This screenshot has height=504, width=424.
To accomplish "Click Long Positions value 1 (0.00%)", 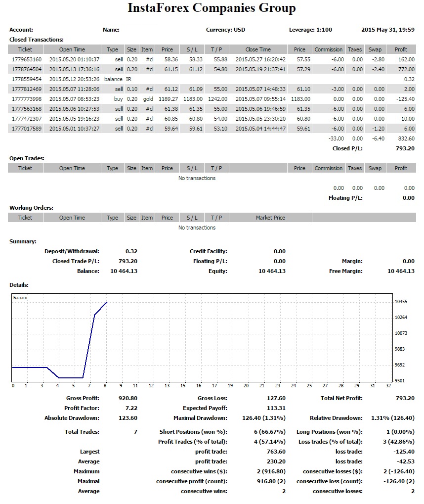I will coord(400,432).
